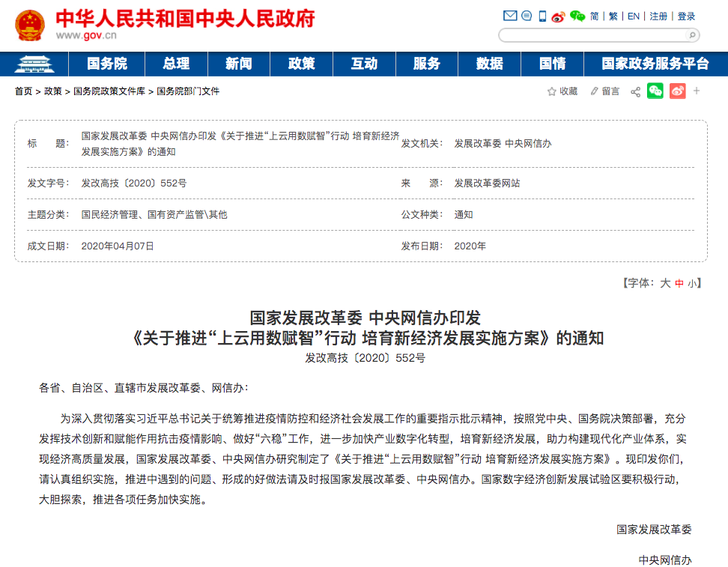Click the mail envelope icon in header

click(510, 16)
